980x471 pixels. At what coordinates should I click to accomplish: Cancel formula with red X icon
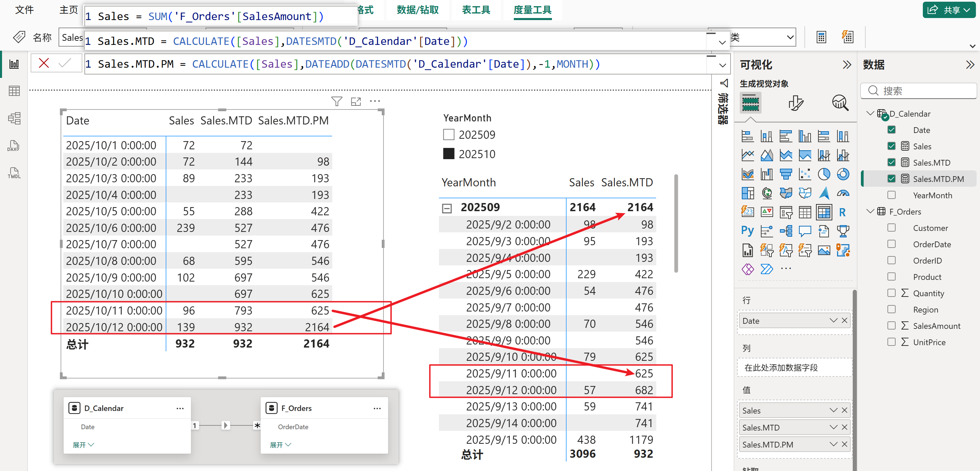tap(44, 63)
